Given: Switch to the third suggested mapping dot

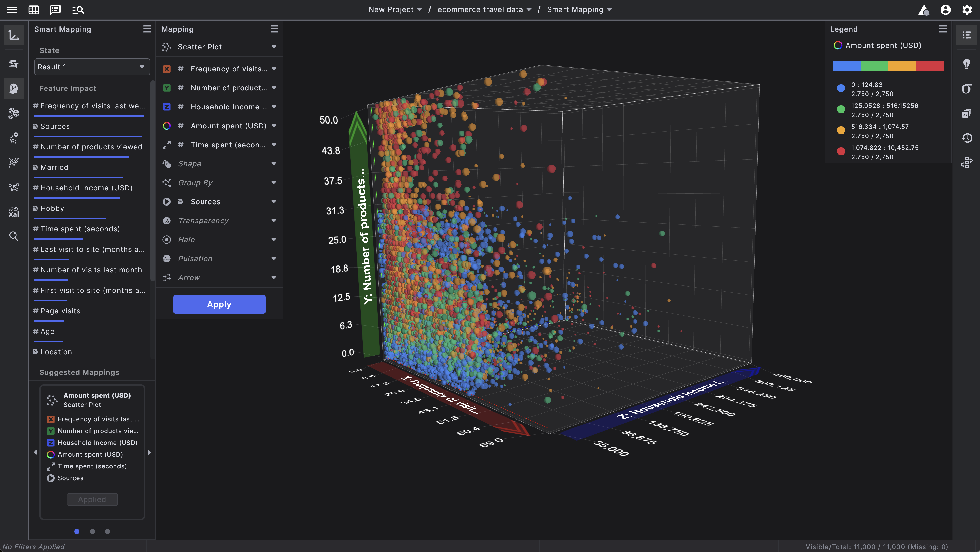Looking at the screenshot, I should pyautogui.click(x=108, y=531).
